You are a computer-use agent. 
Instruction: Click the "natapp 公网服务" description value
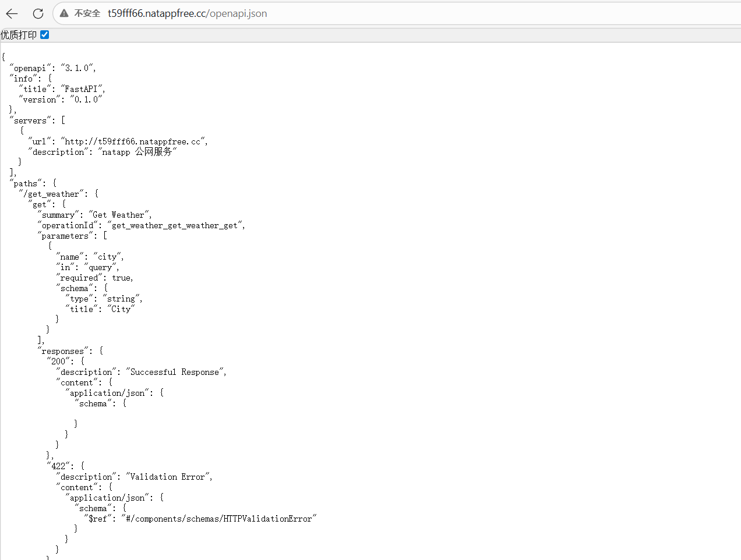pos(137,152)
